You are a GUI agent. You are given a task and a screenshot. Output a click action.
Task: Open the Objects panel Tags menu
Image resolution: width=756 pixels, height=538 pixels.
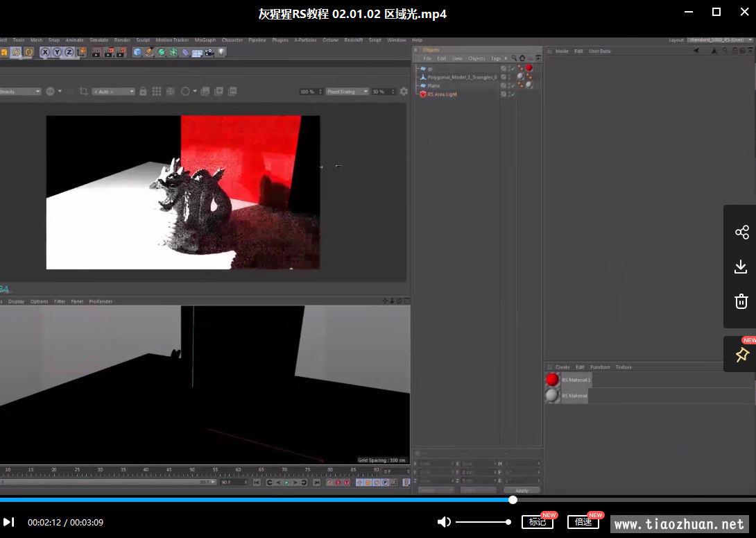click(x=496, y=58)
